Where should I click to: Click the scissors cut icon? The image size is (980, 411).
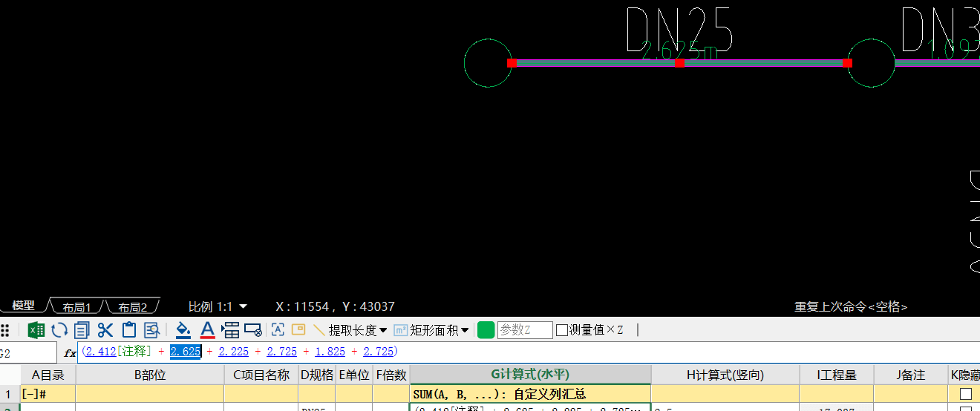105,330
